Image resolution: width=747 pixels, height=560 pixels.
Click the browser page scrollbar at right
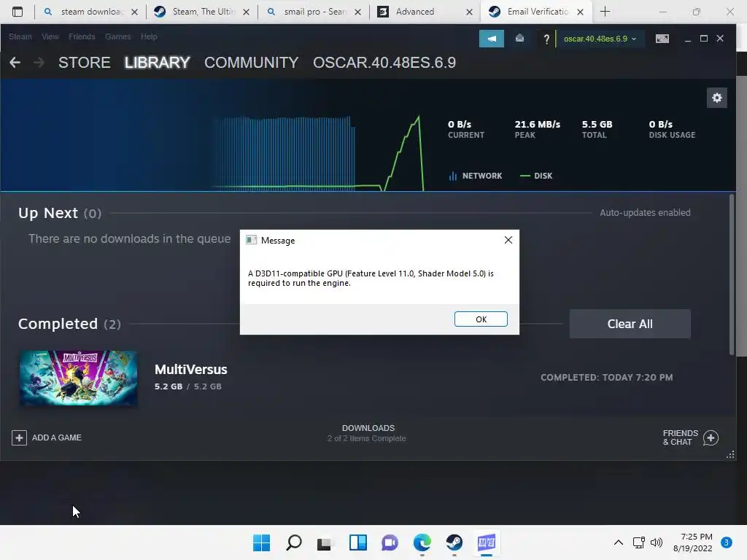742,216
